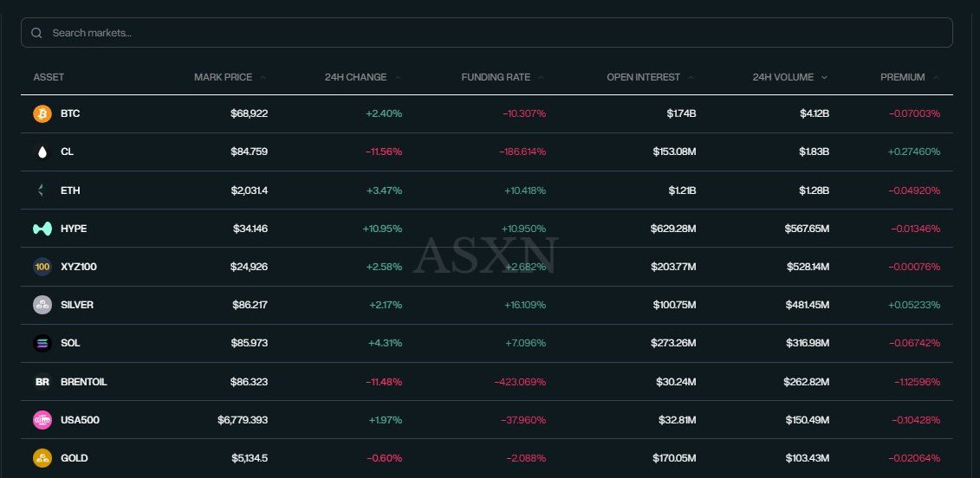
Task: Click GOLD mark price $5,134.5
Action: click(x=250, y=458)
